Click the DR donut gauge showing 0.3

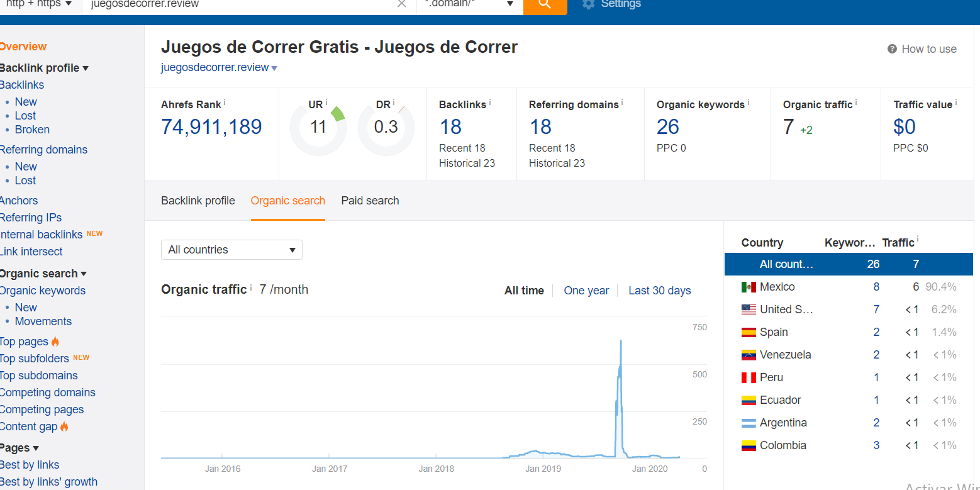pyautogui.click(x=386, y=128)
